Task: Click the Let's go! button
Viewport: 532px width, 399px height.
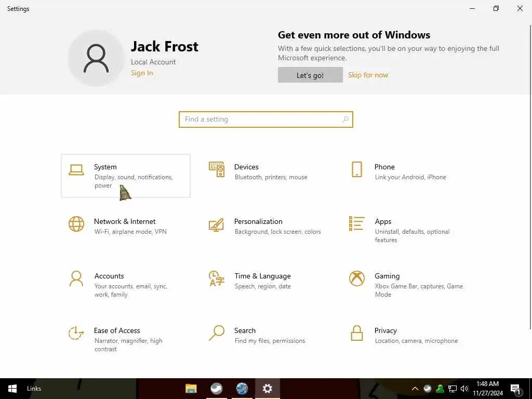Action: pyautogui.click(x=310, y=75)
